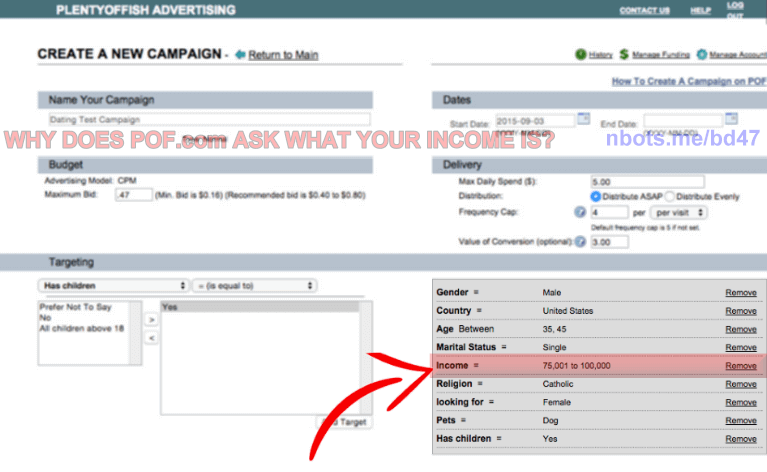Click the selected values list scrollbar
This screenshot has height=472, width=767.
[365, 358]
